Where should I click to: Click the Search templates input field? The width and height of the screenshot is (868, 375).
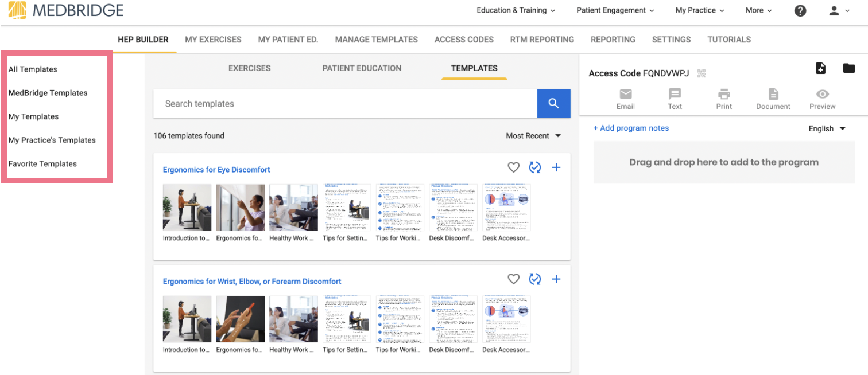(345, 104)
